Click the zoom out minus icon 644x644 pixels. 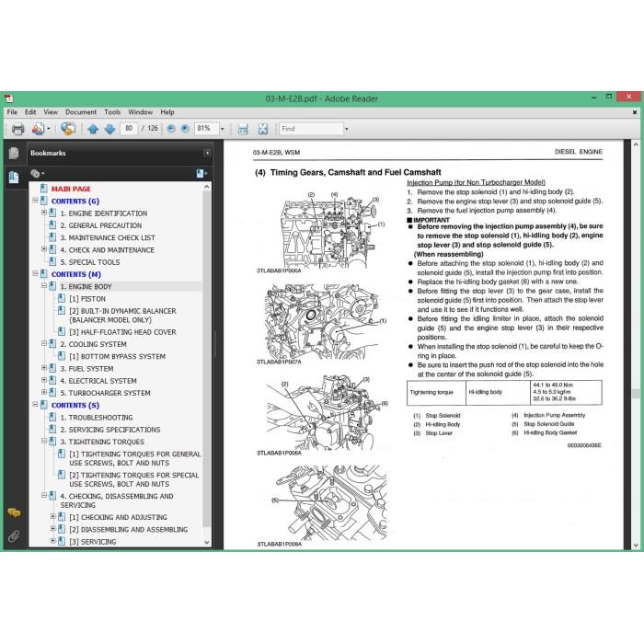[x=171, y=129]
